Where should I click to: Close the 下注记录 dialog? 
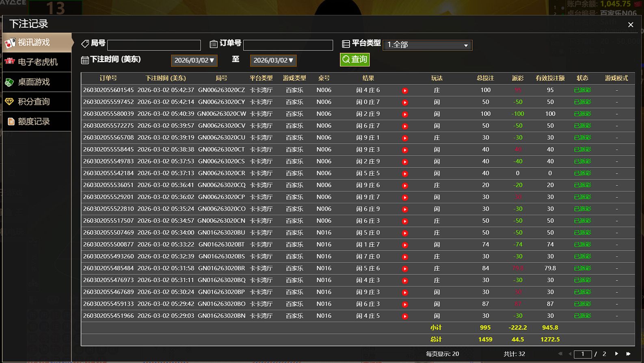pos(630,25)
